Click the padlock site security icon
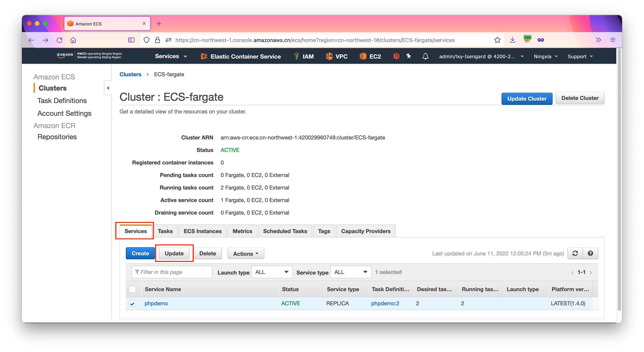The width and height of the screenshot is (644, 352). [157, 40]
